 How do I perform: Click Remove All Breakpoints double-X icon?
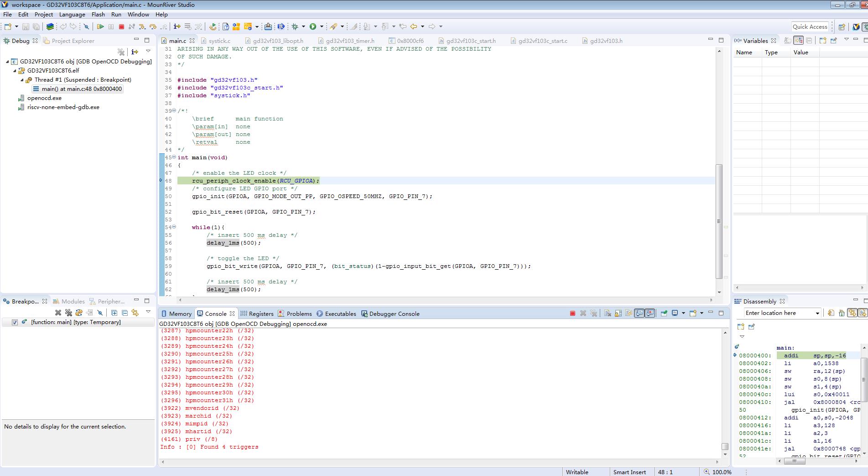tap(68, 313)
